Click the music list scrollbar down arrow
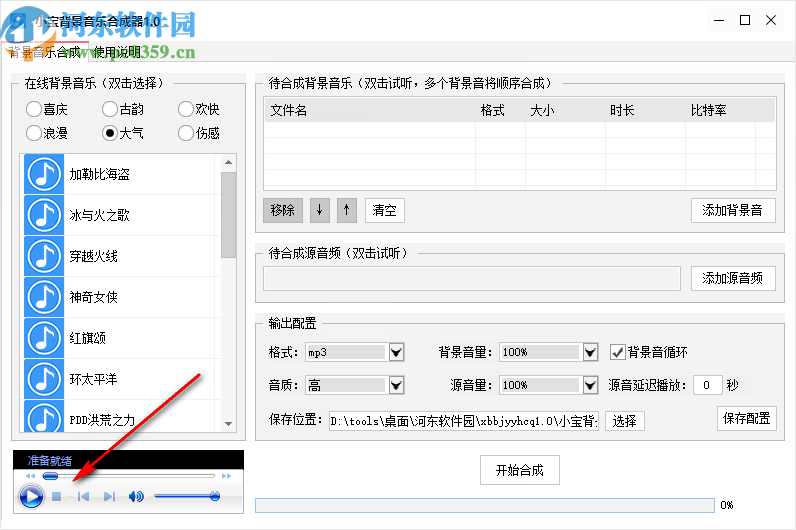Image resolution: width=796 pixels, height=530 pixels. (228, 423)
